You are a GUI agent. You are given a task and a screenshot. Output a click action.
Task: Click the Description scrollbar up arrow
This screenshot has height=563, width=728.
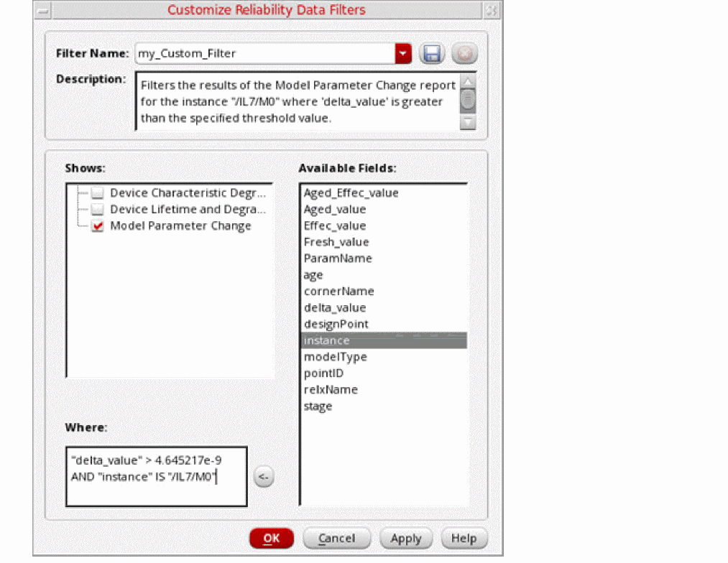pos(468,82)
